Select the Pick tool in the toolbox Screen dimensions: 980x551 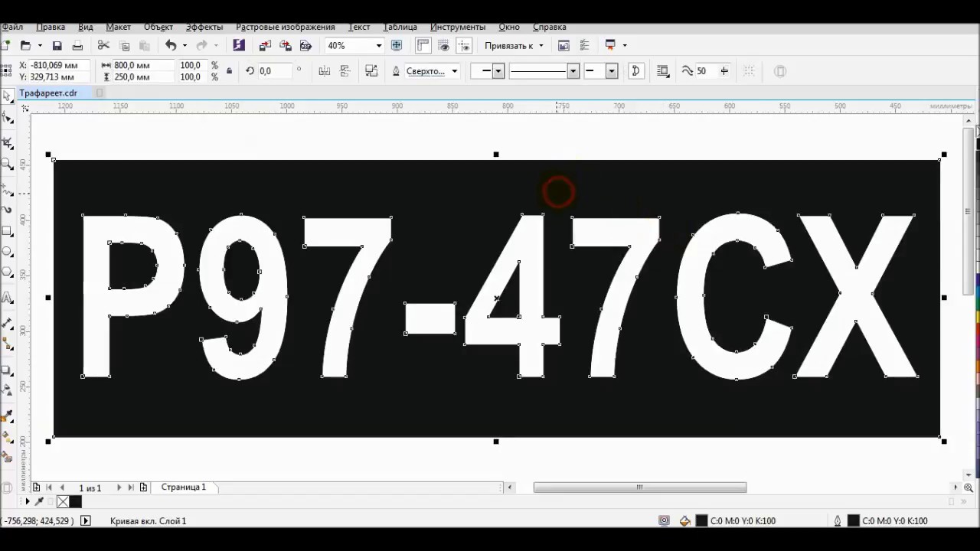[8, 96]
